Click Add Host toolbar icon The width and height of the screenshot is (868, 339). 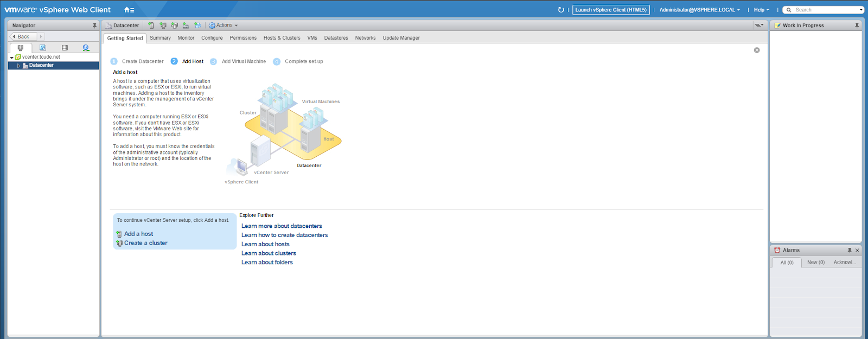(x=151, y=25)
